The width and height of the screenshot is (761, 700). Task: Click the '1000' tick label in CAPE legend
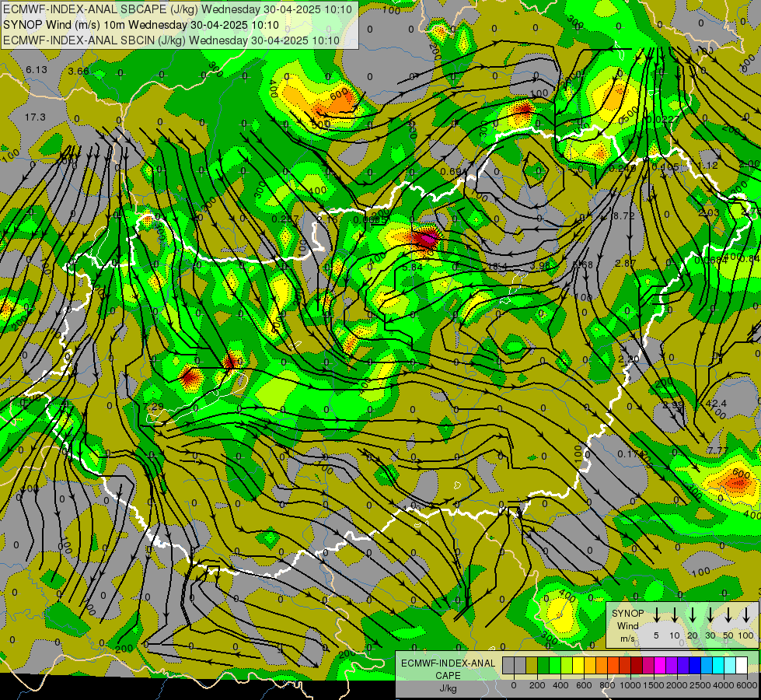pos(631,685)
